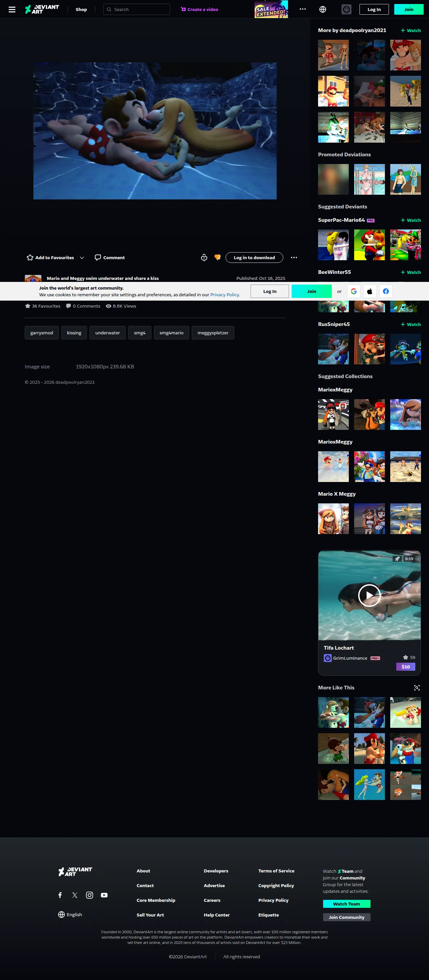Open visual search icon beside More Like This
Image resolution: width=429 pixels, height=980 pixels.
(x=417, y=688)
